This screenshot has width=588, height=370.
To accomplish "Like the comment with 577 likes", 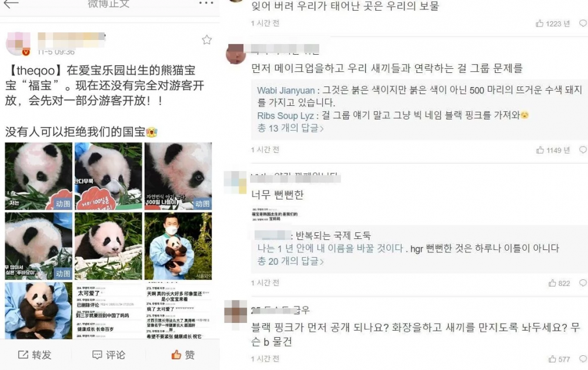I will (x=552, y=359).
